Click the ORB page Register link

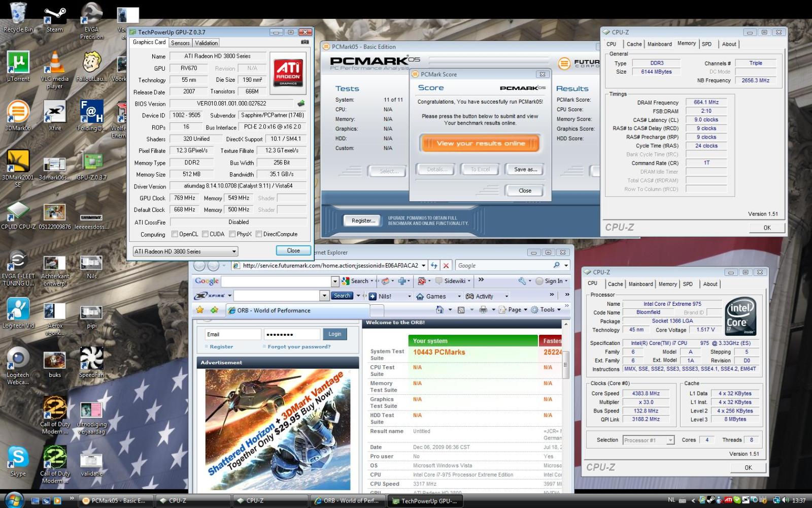click(x=221, y=347)
